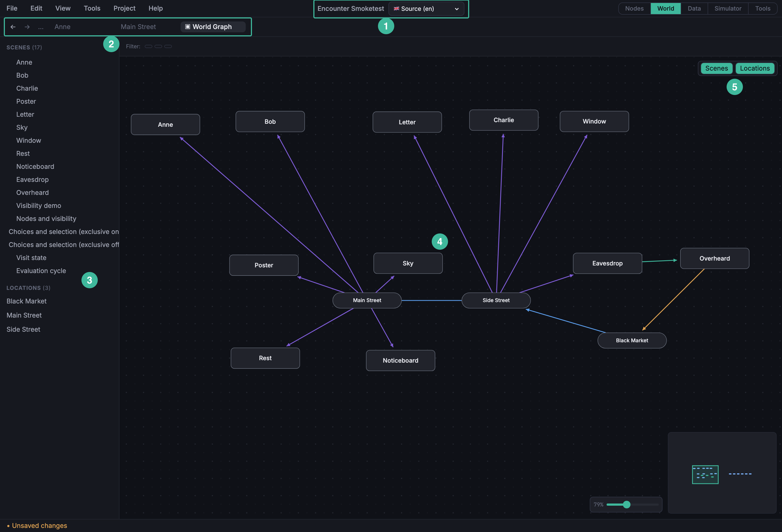
Task: Select the Anne node in graph
Action: [x=165, y=124]
